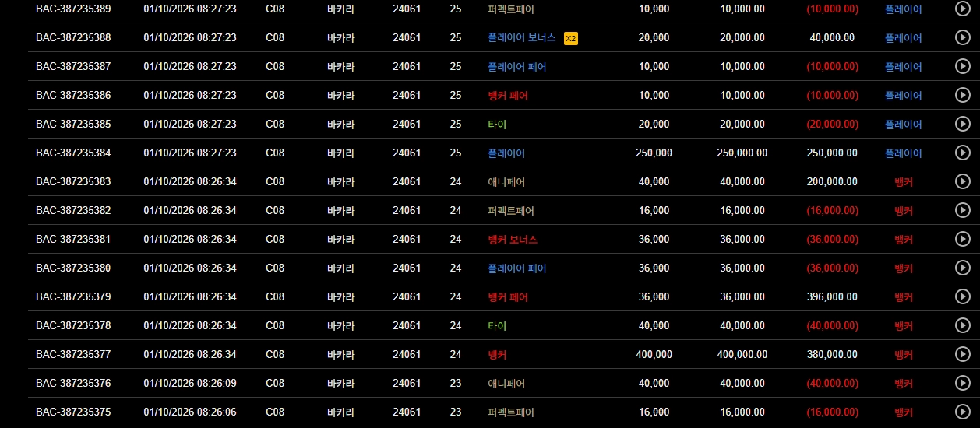Image resolution: width=980 pixels, height=428 pixels.
Task: Select bet ID BAC-387235385
Action: [x=73, y=125]
